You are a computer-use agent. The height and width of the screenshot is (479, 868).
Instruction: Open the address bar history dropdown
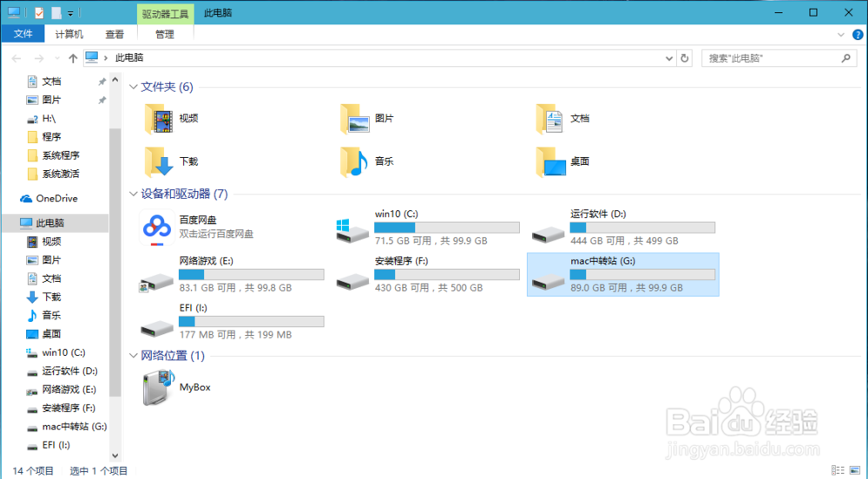click(668, 58)
